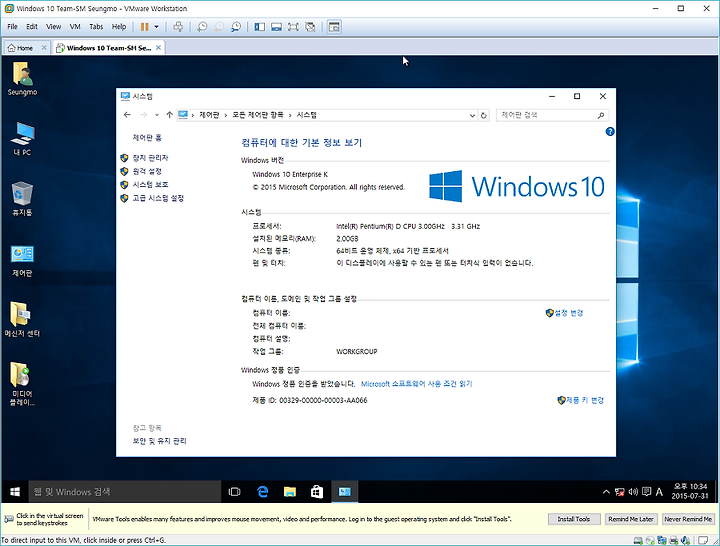Open 보안 및 유지 관리 link

point(159,441)
